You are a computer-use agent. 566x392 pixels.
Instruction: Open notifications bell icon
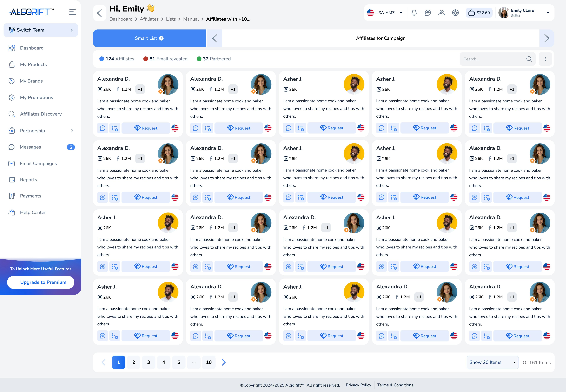[x=414, y=13]
